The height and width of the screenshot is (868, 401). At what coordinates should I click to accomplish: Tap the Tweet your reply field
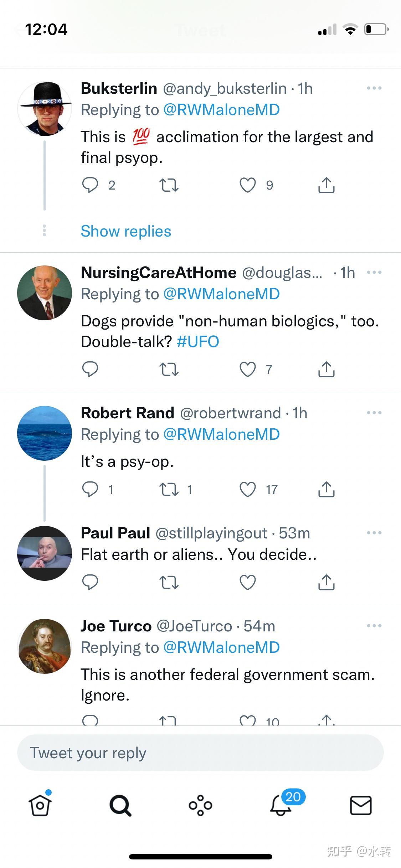click(x=200, y=753)
